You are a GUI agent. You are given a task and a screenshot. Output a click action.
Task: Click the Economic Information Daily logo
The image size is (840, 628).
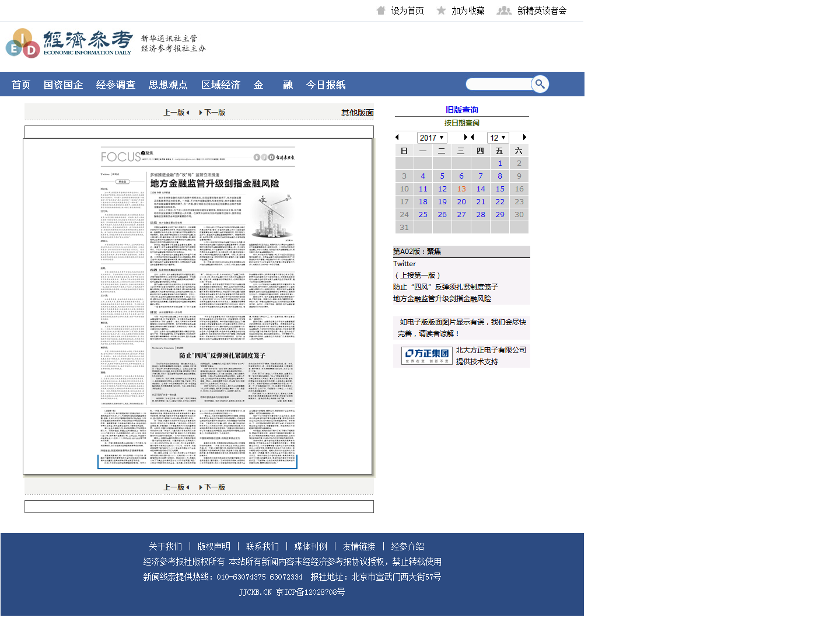click(69, 43)
